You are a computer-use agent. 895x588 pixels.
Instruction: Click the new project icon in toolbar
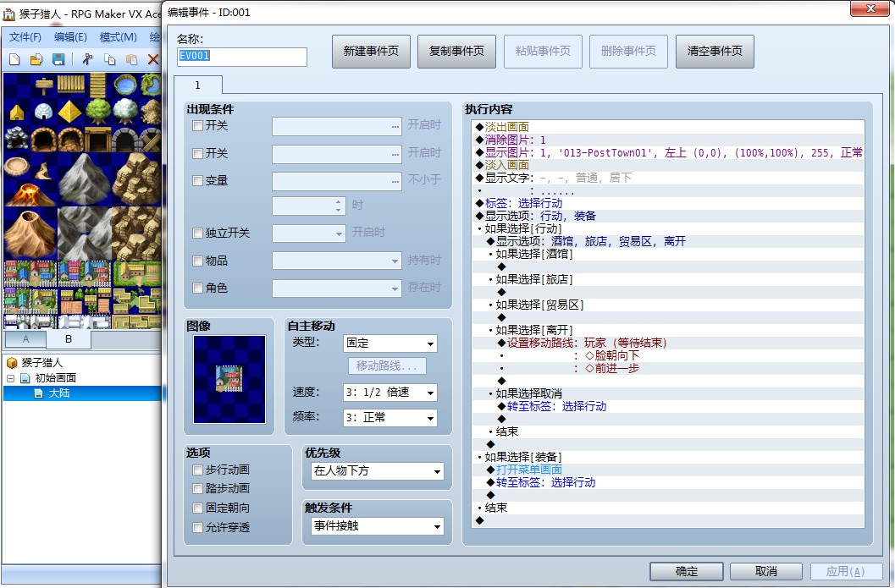tap(15, 59)
